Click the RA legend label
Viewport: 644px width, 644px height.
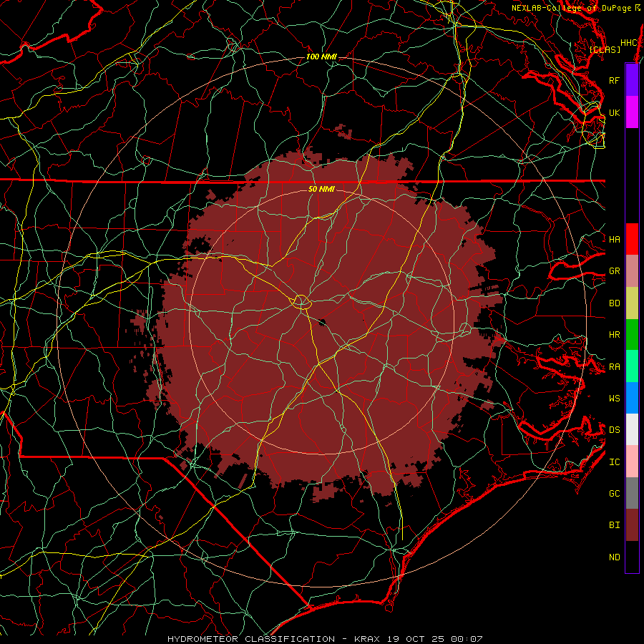(x=614, y=367)
